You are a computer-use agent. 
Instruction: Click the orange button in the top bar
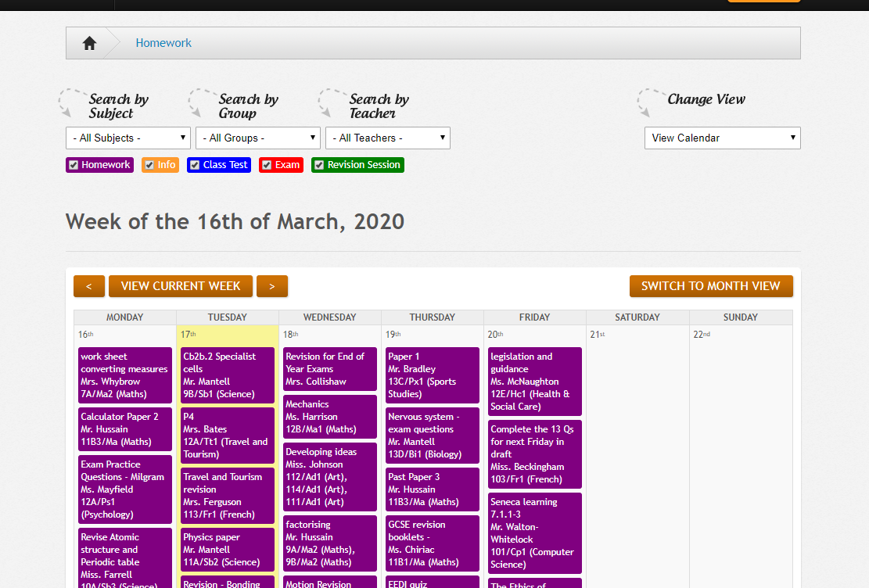[x=763, y=2]
